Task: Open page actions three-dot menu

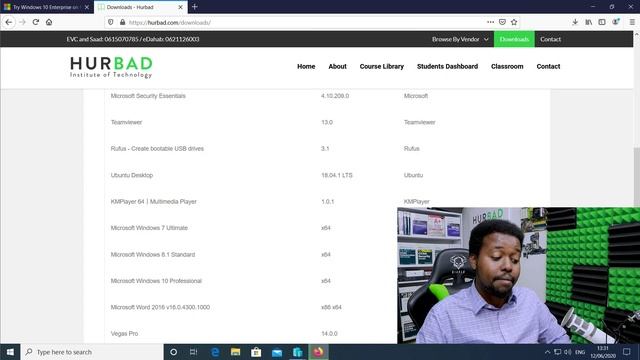Action: (490, 22)
